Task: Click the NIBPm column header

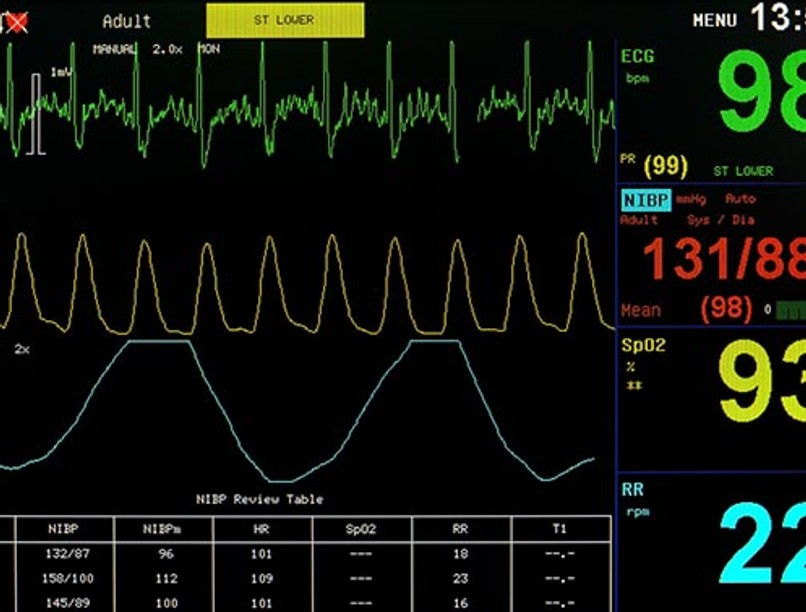Action: [164, 527]
